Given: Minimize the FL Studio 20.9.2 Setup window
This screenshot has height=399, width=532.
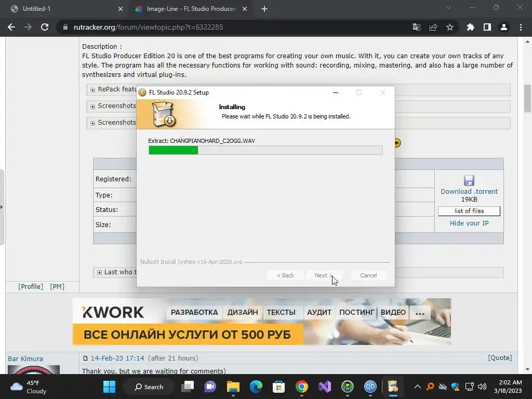Looking at the screenshot, I should (336, 92).
